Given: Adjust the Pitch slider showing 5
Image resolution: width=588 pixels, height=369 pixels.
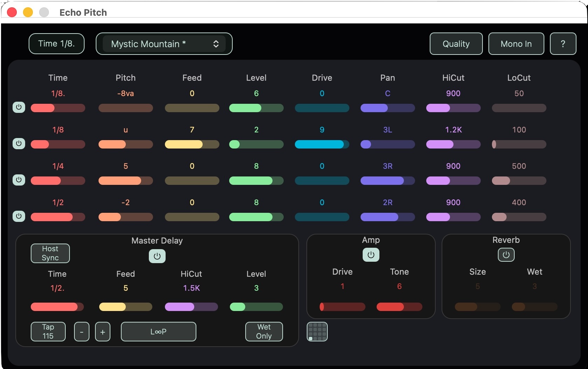Looking at the screenshot, I should (126, 181).
